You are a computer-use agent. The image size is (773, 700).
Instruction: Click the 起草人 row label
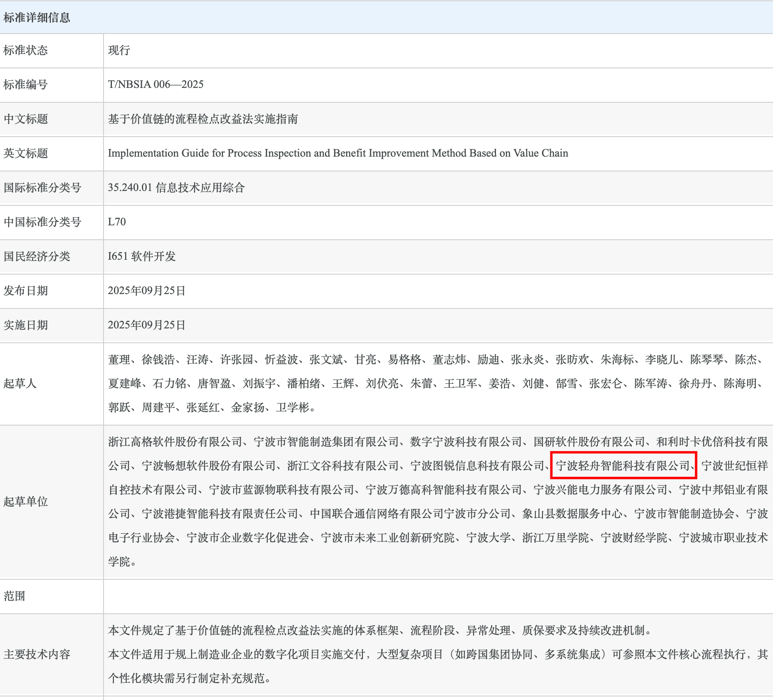click(x=20, y=384)
